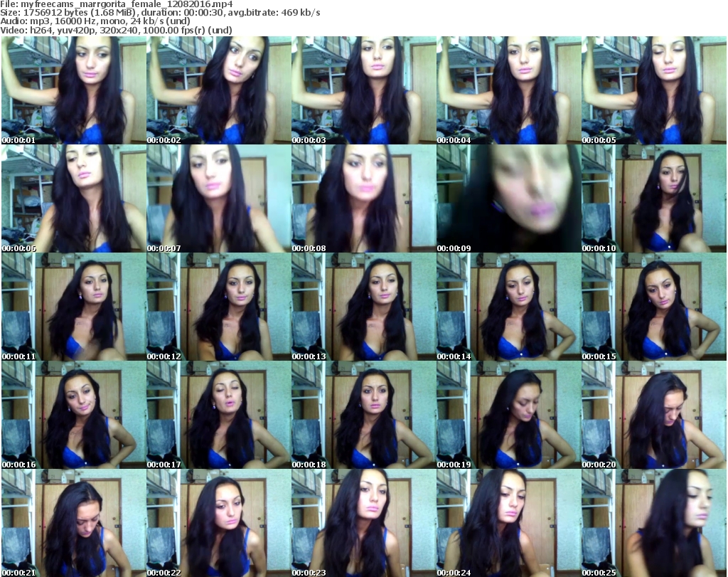728x577 pixels.
Task: Select the "Video: h264, yuv420p" info line
Action: [116, 30]
